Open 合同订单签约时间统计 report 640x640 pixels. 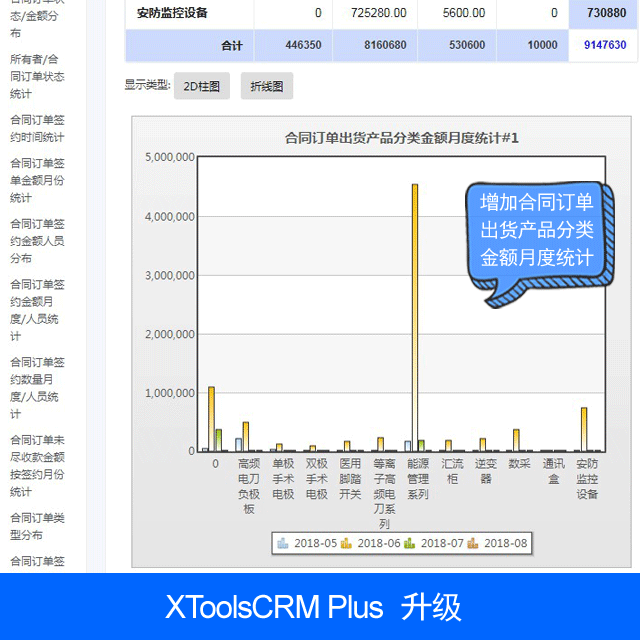[x=37, y=129]
